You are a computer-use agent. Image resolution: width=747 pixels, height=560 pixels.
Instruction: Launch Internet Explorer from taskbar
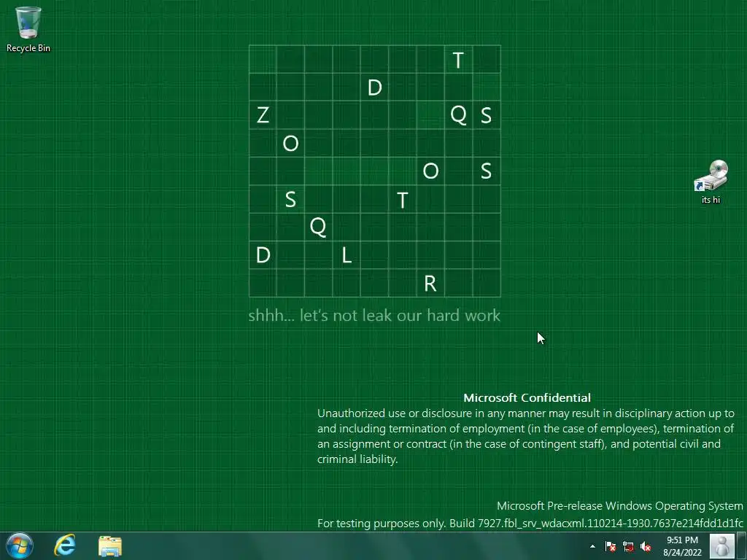tap(65, 545)
